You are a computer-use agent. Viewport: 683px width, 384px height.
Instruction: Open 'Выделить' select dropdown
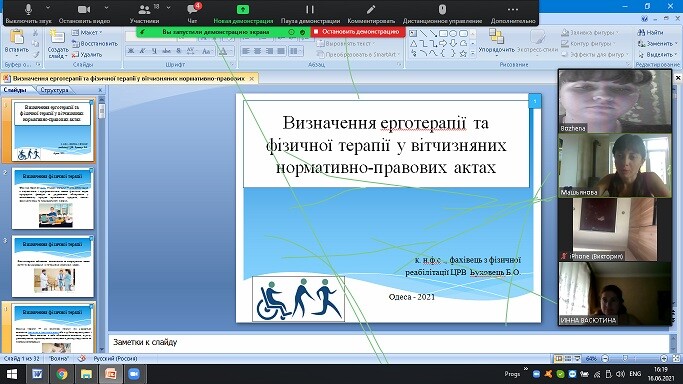click(657, 54)
